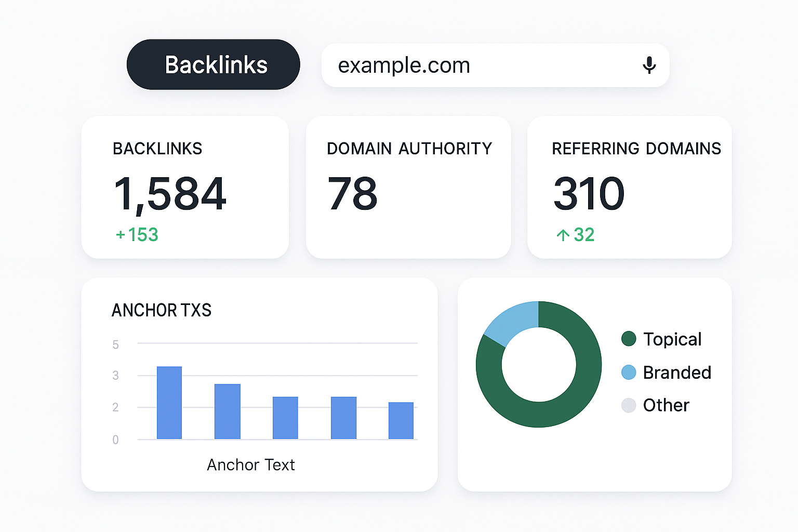This screenshot has width=798, height=532.
Task: Click the Topical green legend dot
Action: coord(629,339)
